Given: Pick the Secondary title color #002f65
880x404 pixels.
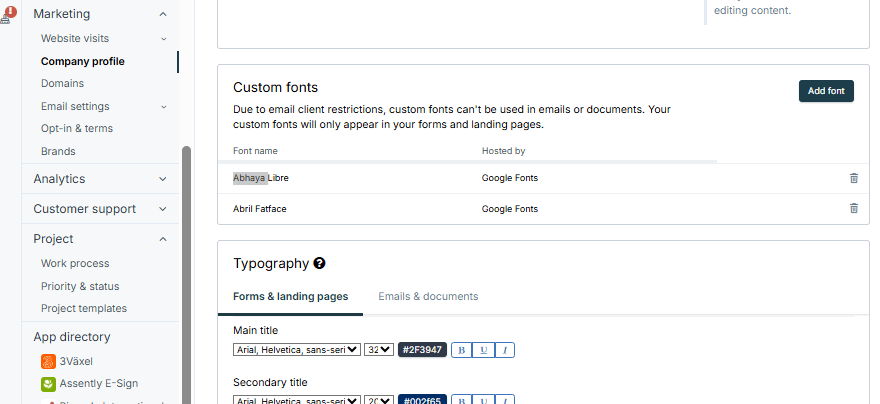Looking at the screenshot, I should pyautogui.click(x=423, y=400).
